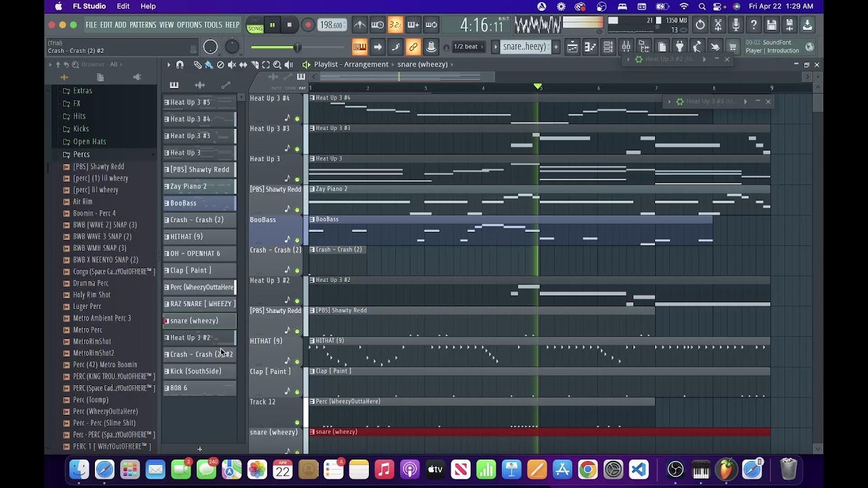Image resolution: width=868 pixels, height=488 pixels.
Task: Open the playlist options menu arrow
Action: pyautogui.click(x=169, y=64)
